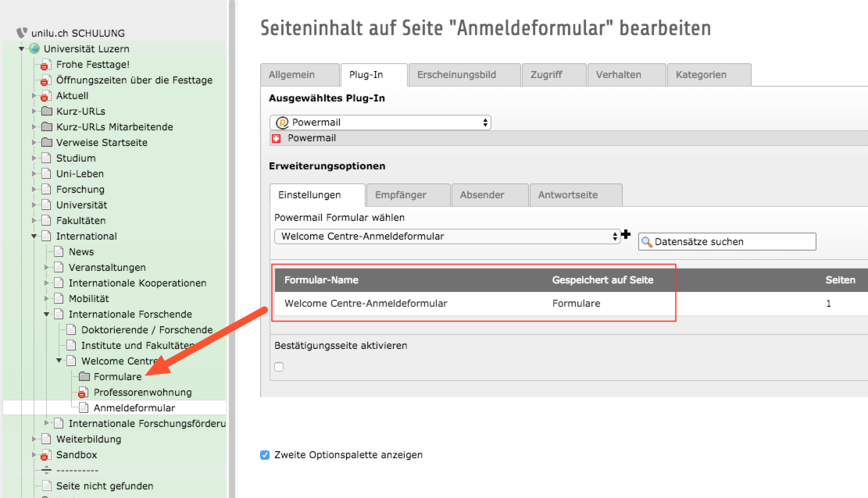Collapse the Welcome Centre tree node
Viewport: 868px width, 498px height.
tap(59, 361)
